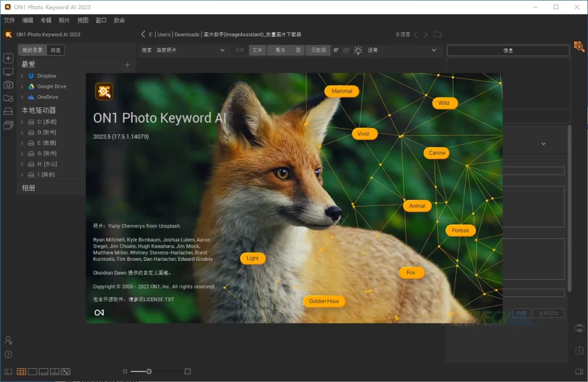588x382 pixels.
Task: Click the lightbulb icon in filter bar
Action: [358, 51]
